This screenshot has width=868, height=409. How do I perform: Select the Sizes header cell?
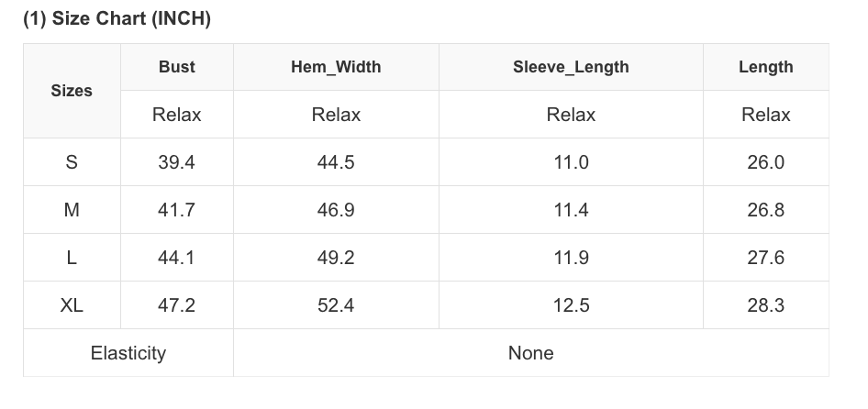[x=72, y=91]
